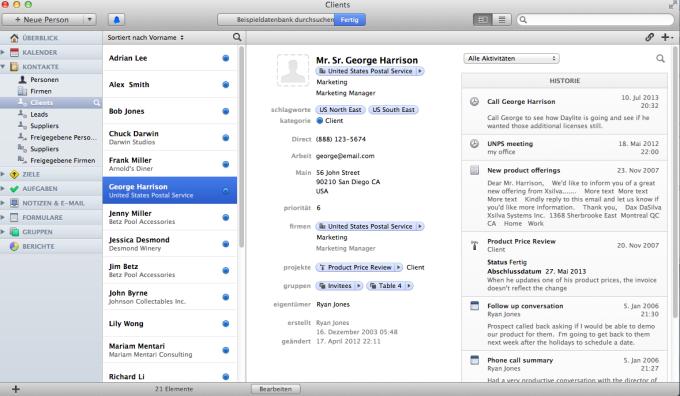Click the Ziele target icon

pyautogui.click(x=14, y=174)
